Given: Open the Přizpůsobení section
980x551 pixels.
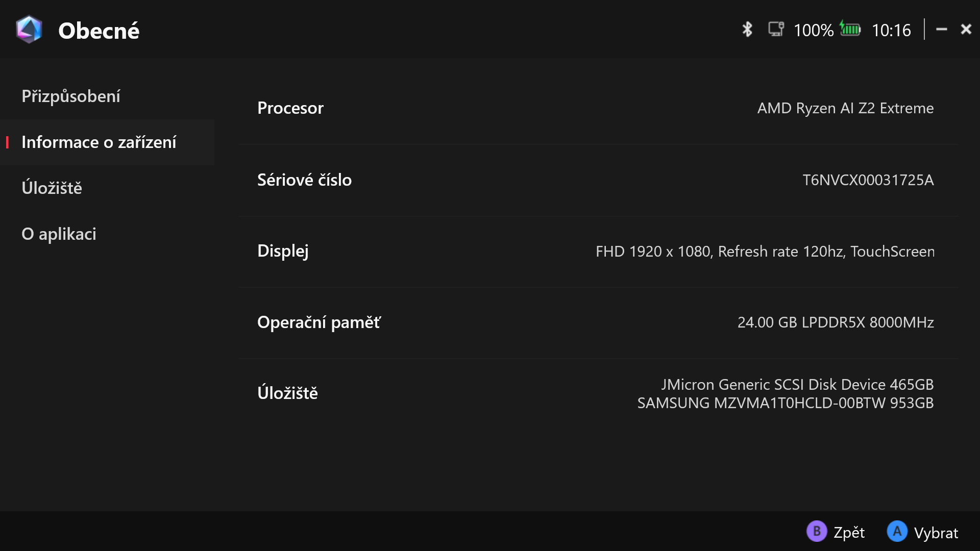Looking at the screenshot, I should (71, 96).
